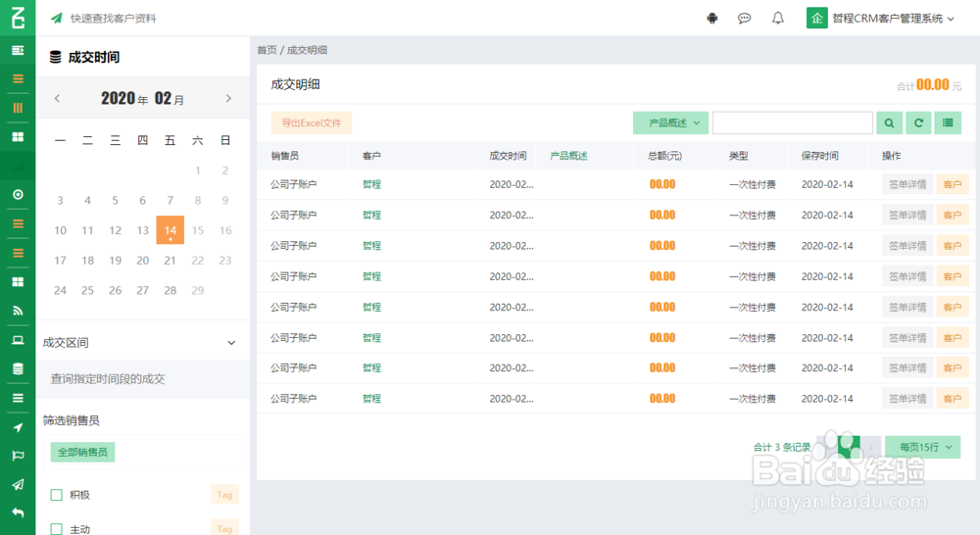Expand the 成交区间 section
The image size is (980, 535).
[x=140, y=343]
